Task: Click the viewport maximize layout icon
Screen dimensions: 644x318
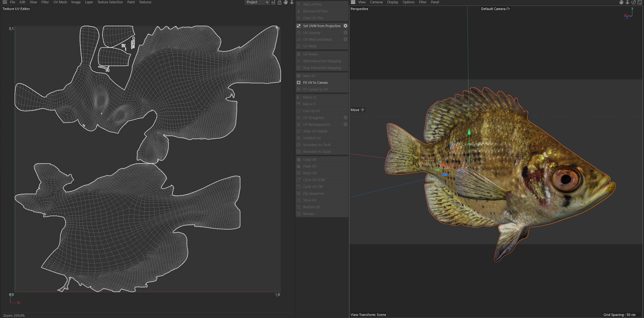Action: 640,2
